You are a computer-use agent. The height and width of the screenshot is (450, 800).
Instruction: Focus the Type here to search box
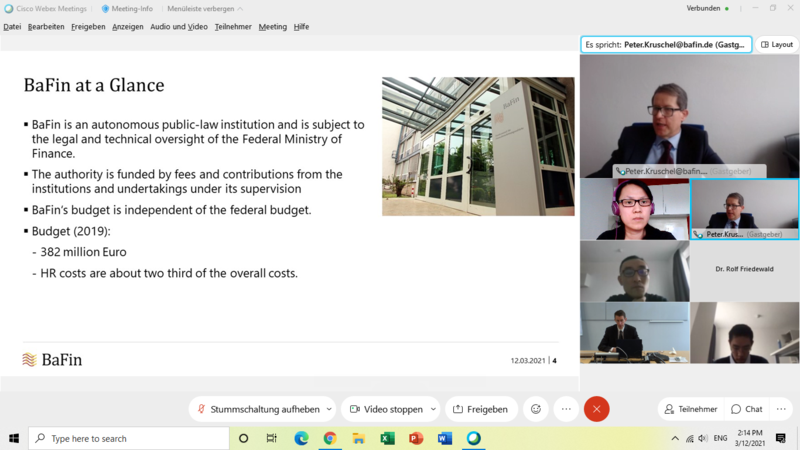pos(129,438)
